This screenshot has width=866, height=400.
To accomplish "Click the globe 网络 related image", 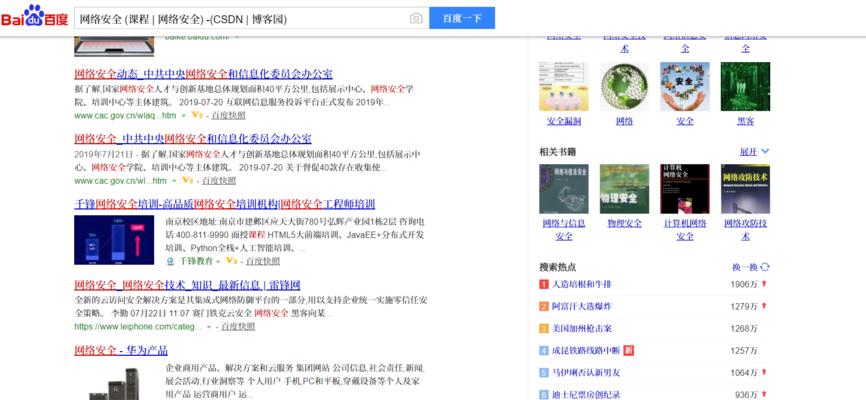I will 625,86.
